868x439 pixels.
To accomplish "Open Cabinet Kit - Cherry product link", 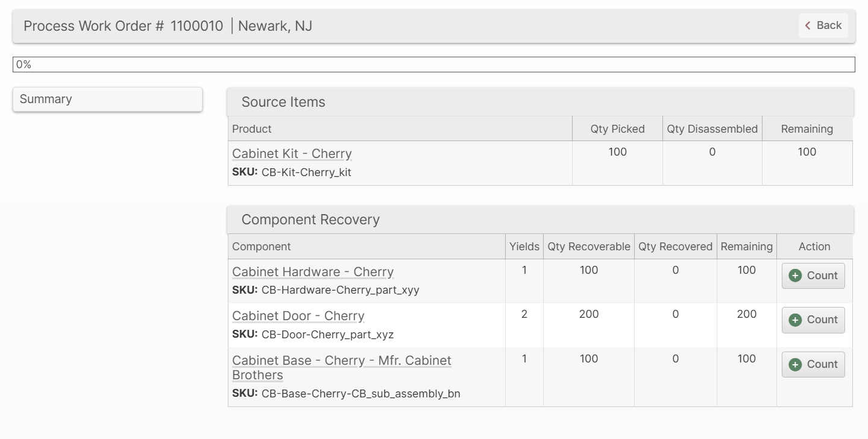I will pyautogui.click(x=292, y=154).
